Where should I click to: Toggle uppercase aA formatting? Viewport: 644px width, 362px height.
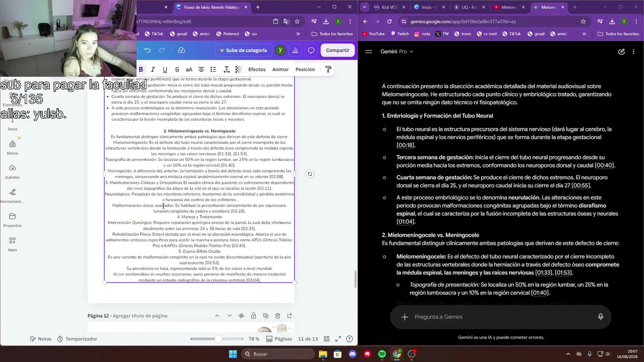pos(189,69)
